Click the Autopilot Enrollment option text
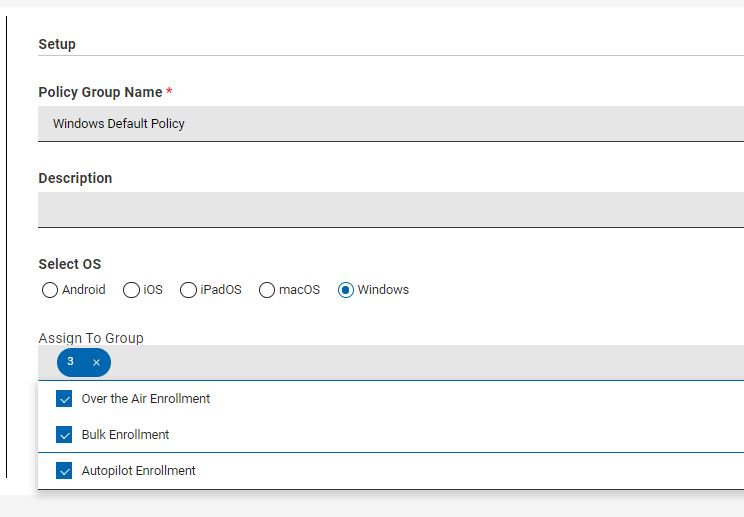The height and width of the screenshot is (517, 744). coord(139,471)
